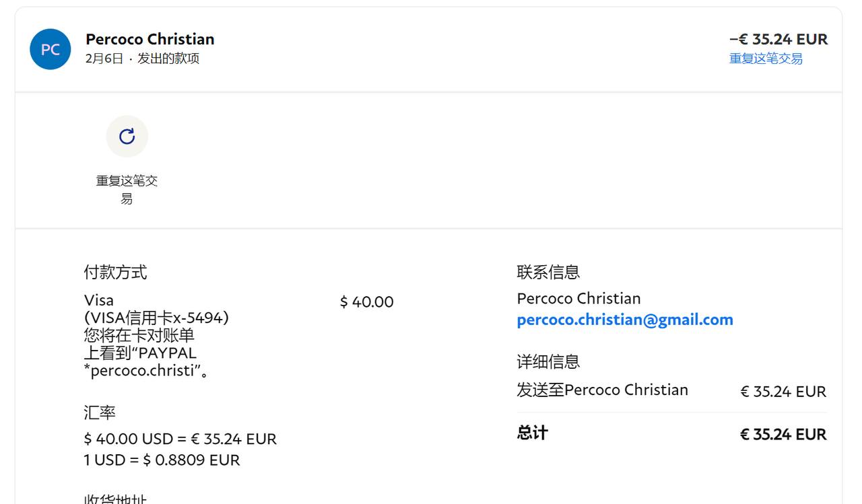862x504 pixels.
Task: Click the 详细信息 section heading
Action: click(x=548, y=362)
